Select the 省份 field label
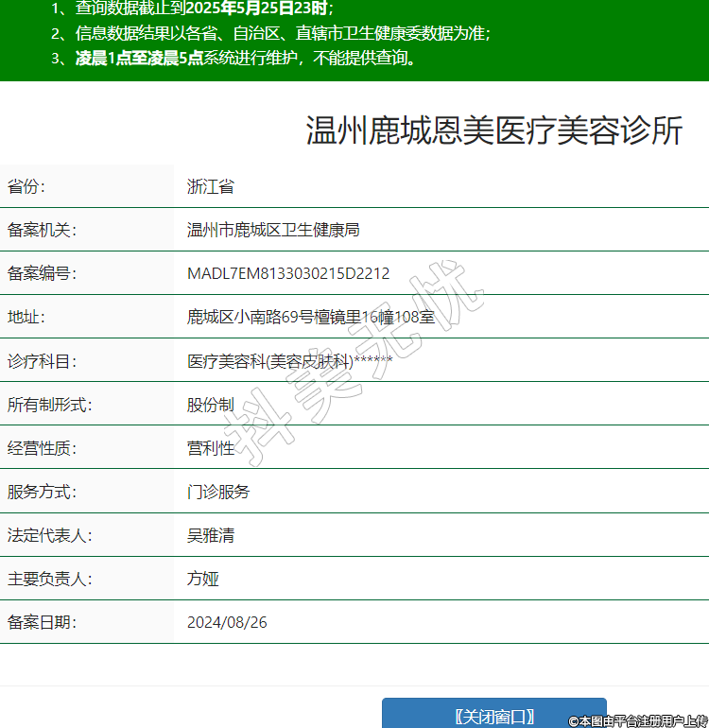 click(x=26, y=186)
